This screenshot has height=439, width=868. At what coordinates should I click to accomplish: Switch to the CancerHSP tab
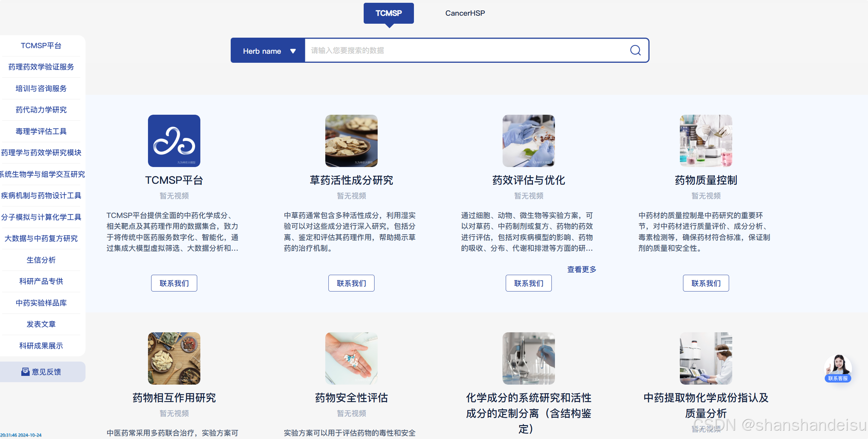click(x=465, y=13)
